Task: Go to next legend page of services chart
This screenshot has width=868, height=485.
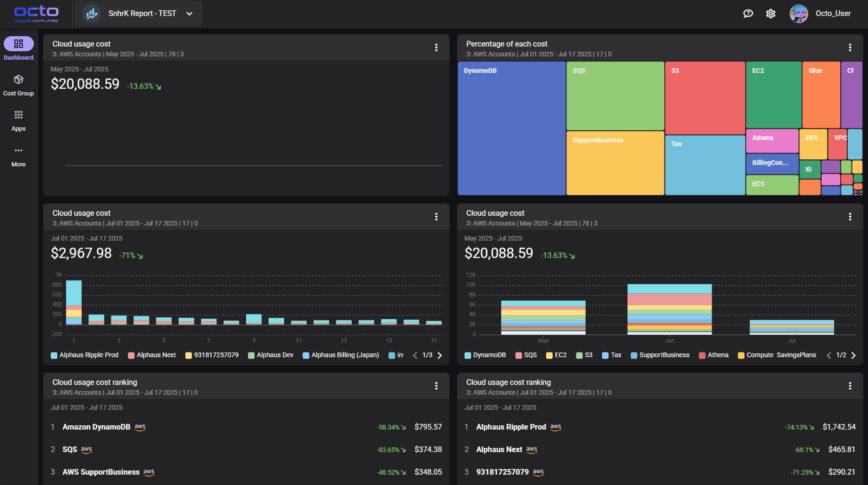Action: pos(853,355)
